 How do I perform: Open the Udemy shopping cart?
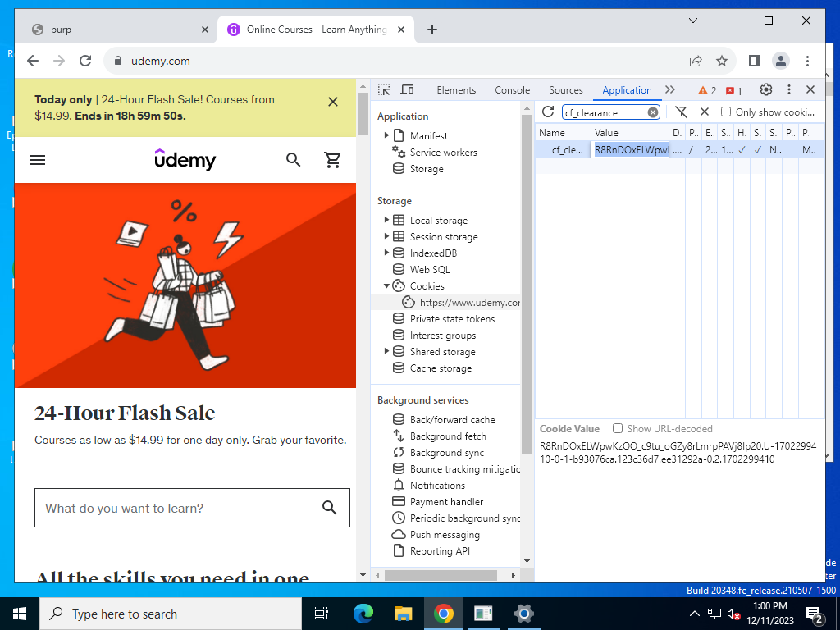pyautogui.click(x=332, y=160)
